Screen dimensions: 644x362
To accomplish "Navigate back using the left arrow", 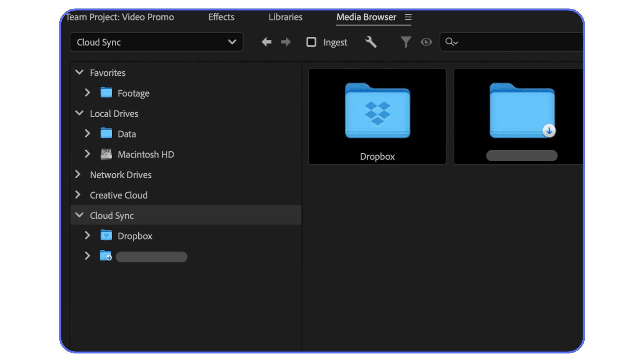I will click(x=266, y=42).
